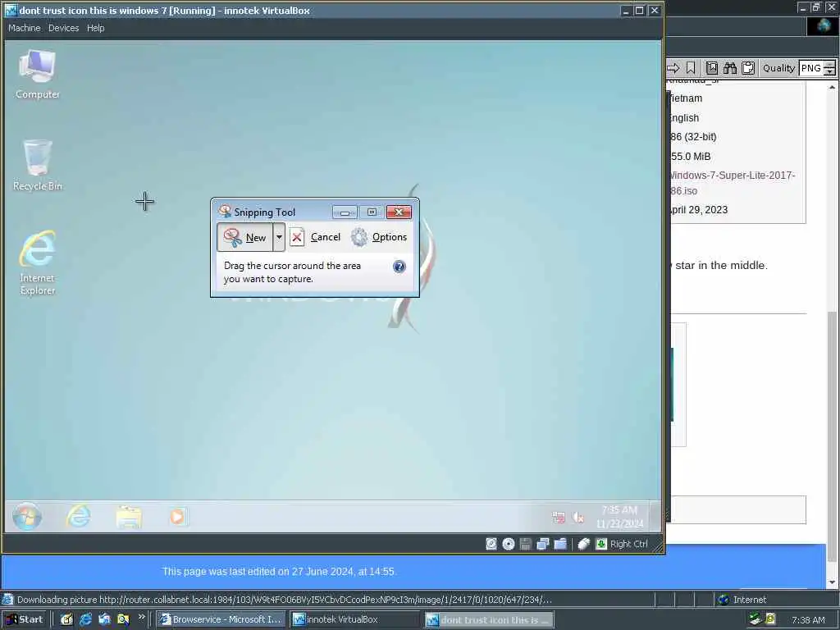Click the page scrollbar down arrow in Browservice
Image resolution: width=840 pixels, height=630 pixels.
[x=832, y=582]
